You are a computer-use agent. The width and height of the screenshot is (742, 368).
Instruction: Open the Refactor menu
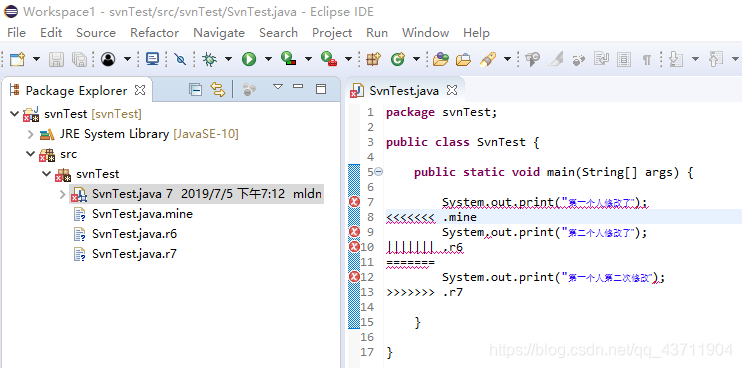(x=155, y=33)
